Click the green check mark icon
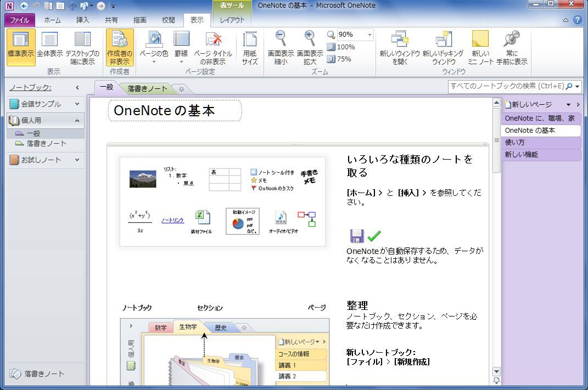588x390 pixels. [x=374, y=236]
